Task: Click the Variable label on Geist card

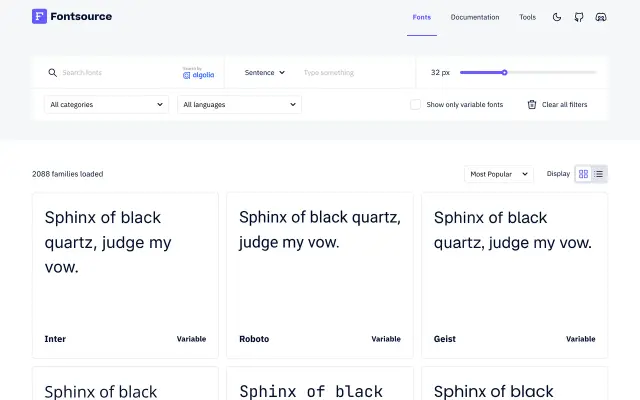Action: click(580, 339)
